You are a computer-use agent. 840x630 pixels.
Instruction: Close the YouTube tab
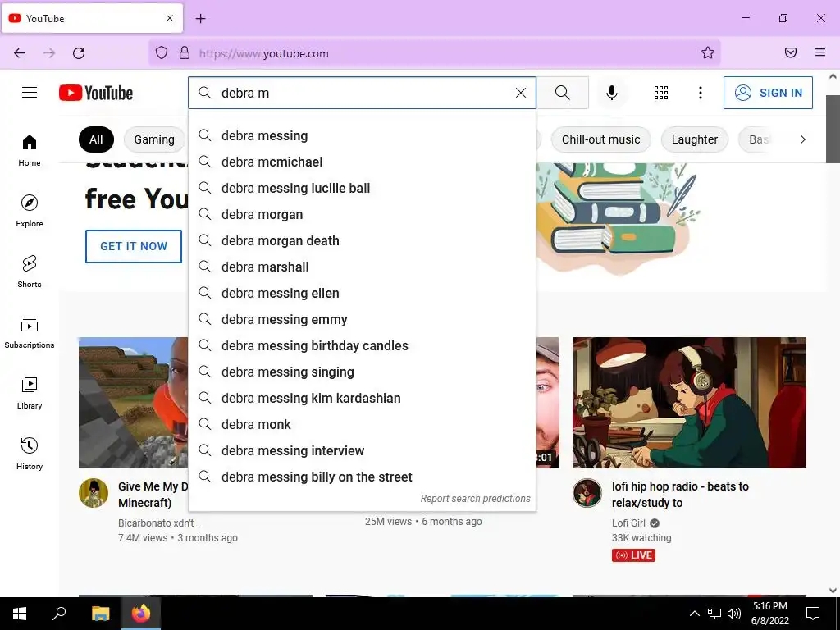tap(170, 18)
